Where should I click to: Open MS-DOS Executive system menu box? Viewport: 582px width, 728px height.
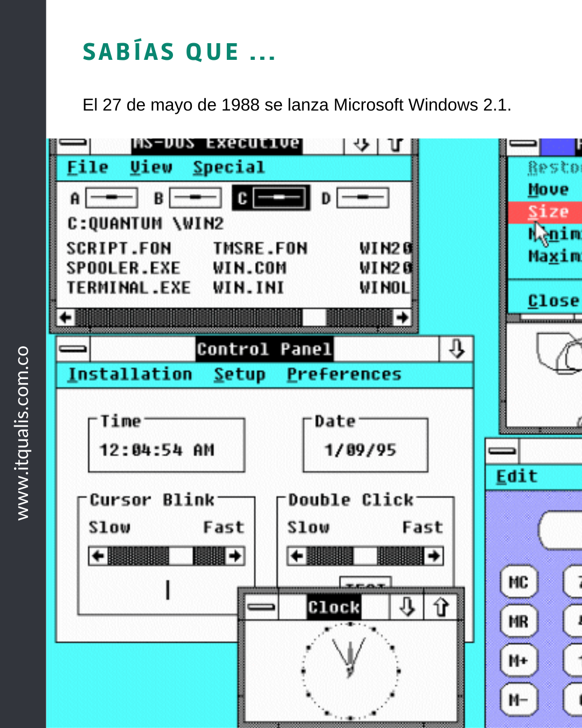point(73,144)
